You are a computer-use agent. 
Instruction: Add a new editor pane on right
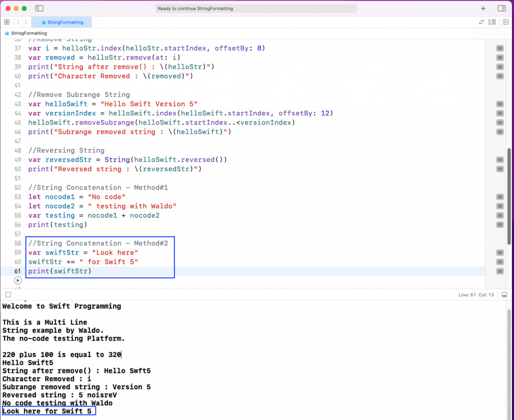505,22
